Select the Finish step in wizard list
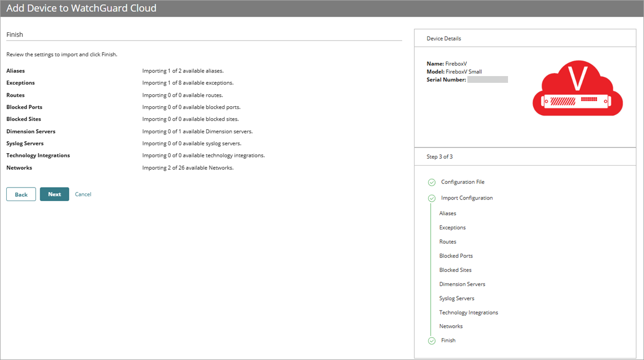Viewport: 644px width, 360px height. [x=448, y=340]
